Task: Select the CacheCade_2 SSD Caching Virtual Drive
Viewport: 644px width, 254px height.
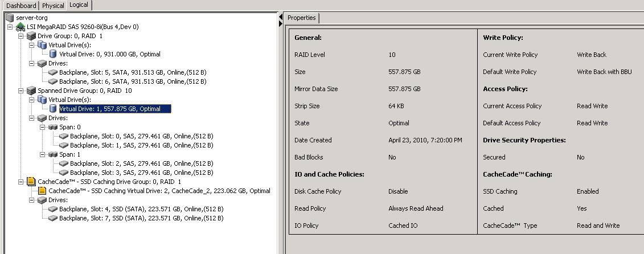Action: click(x=159, y=191)
